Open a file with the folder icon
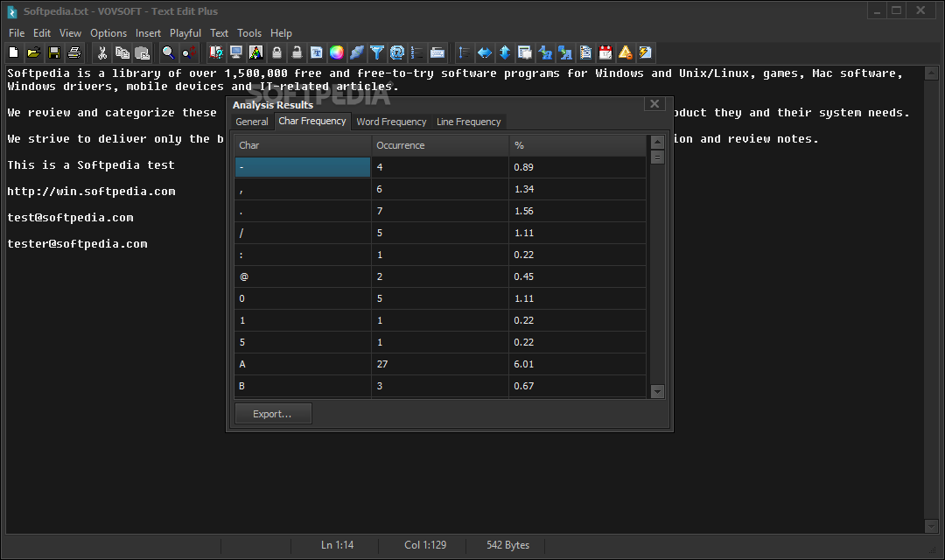The image size is (945, 560). [34, 52]
